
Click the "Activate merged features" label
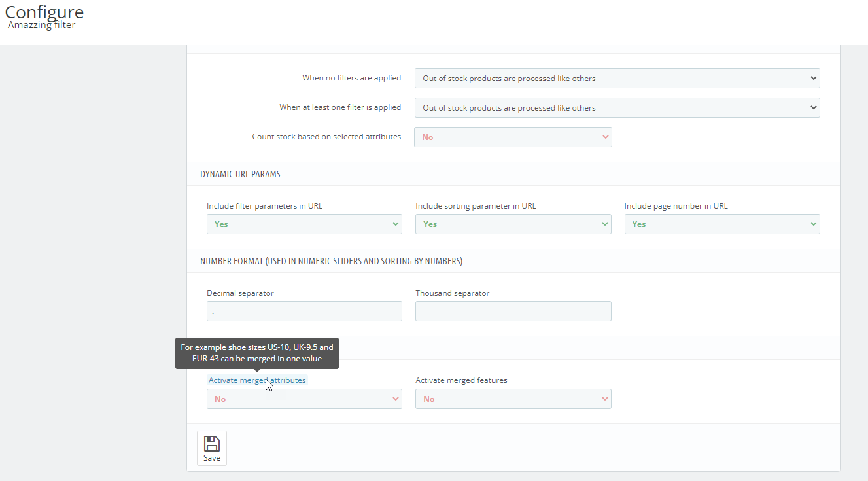click(x=461, y=380)
